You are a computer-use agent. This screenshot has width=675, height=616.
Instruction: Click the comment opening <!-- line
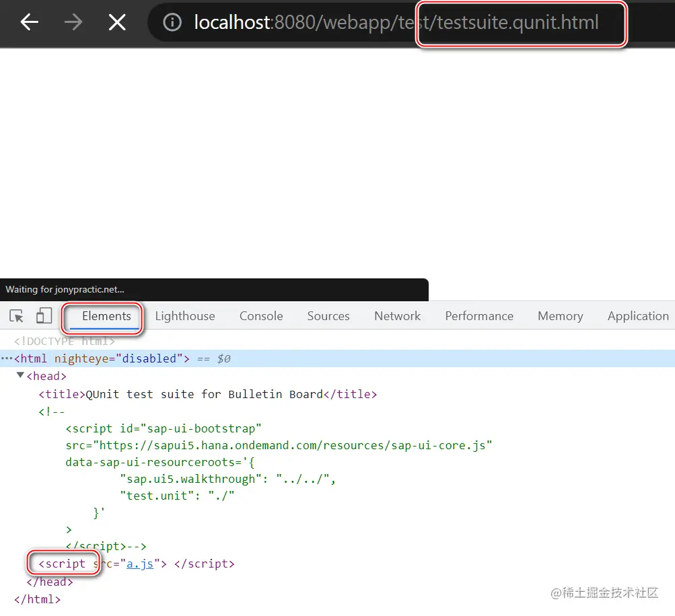point(52,412)
